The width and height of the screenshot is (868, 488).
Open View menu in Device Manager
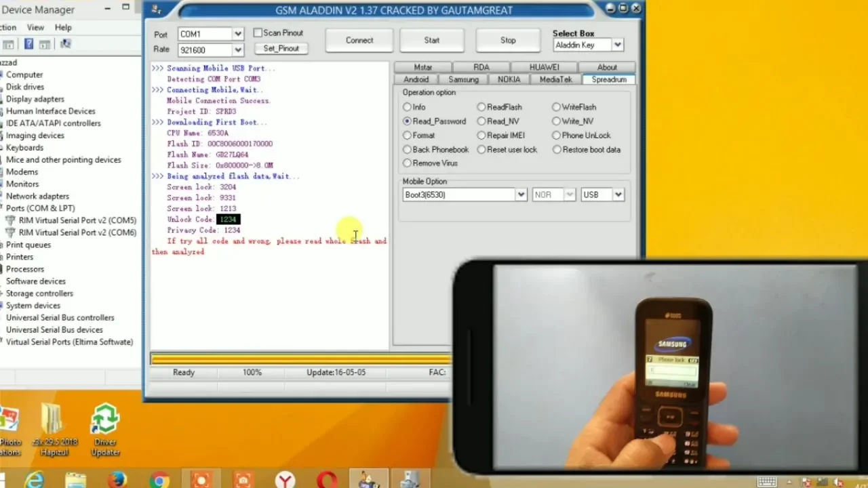point(35,27)
